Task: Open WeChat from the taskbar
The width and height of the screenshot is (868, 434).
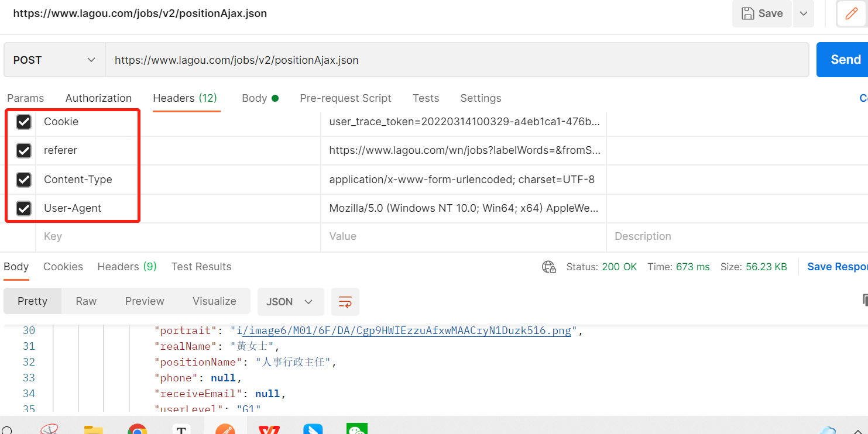Action: (356, 429)
